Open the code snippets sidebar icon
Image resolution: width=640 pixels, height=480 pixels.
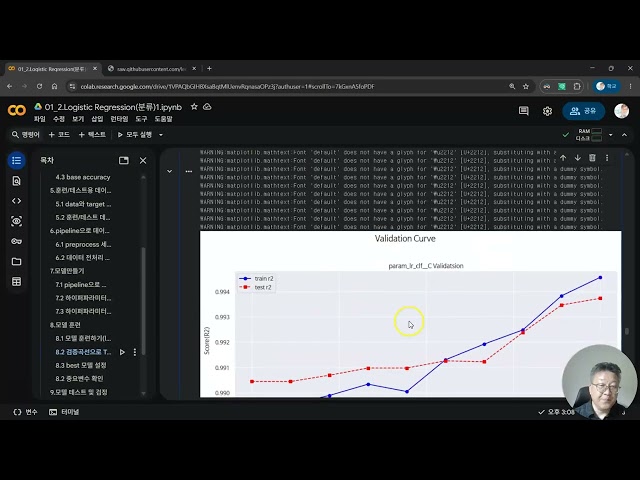click(x=16, y=201)
